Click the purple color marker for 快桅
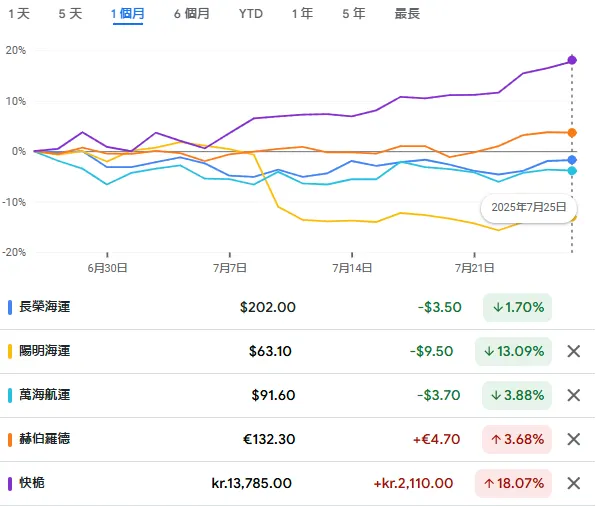This screenshot has width=596, height=506. [x=10, y=484]
